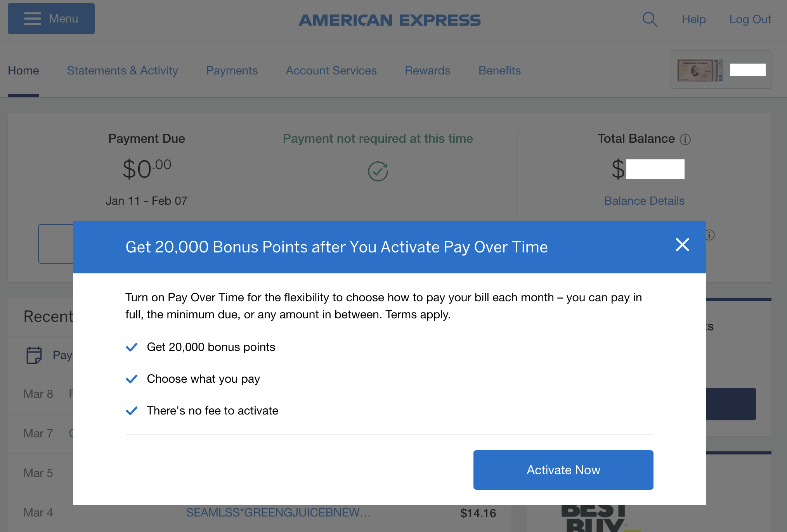Image resolution: width=787 pixels, height=532 pixels.
Task: Switch to the Rewards tab
Action: click(427, 71)
